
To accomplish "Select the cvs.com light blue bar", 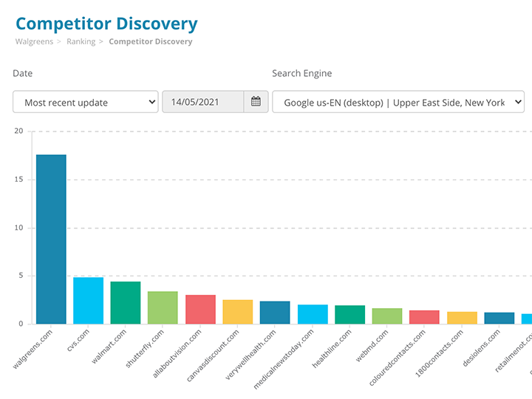I will point(88,301).
